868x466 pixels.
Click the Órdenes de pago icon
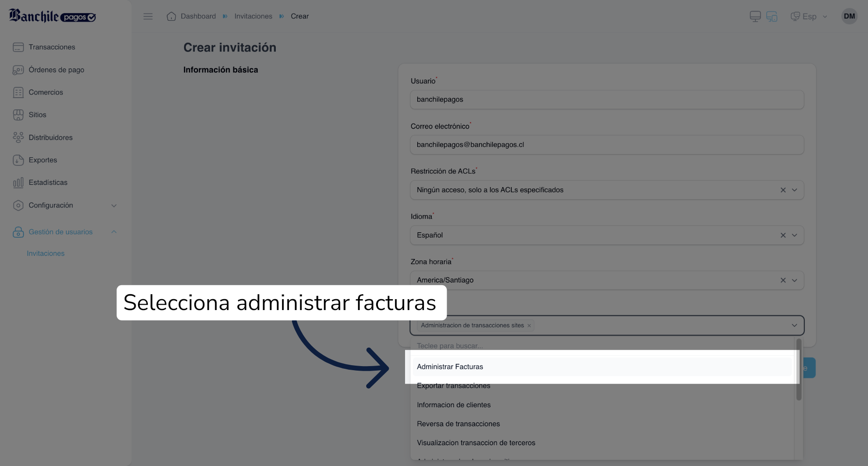pos(18,70)
